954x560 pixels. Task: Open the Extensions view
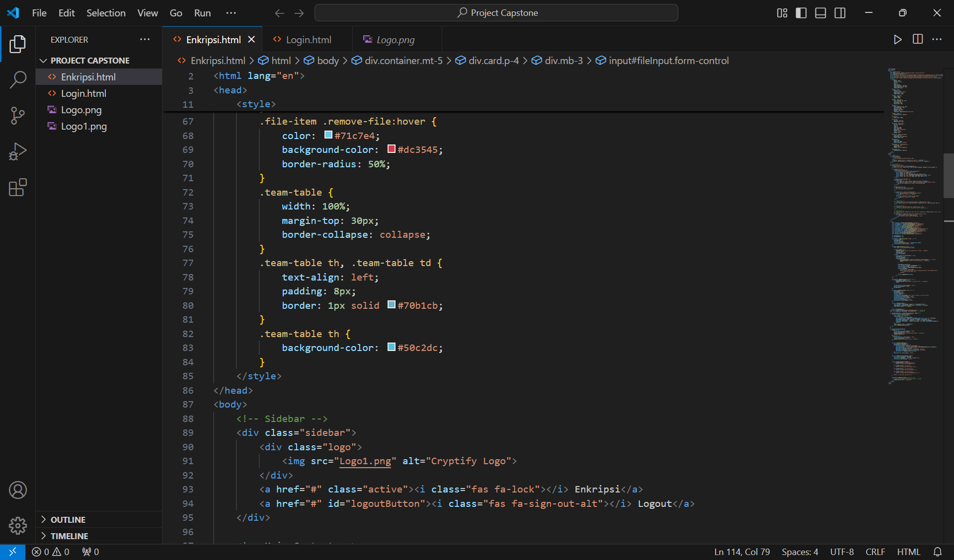point(18,187)
